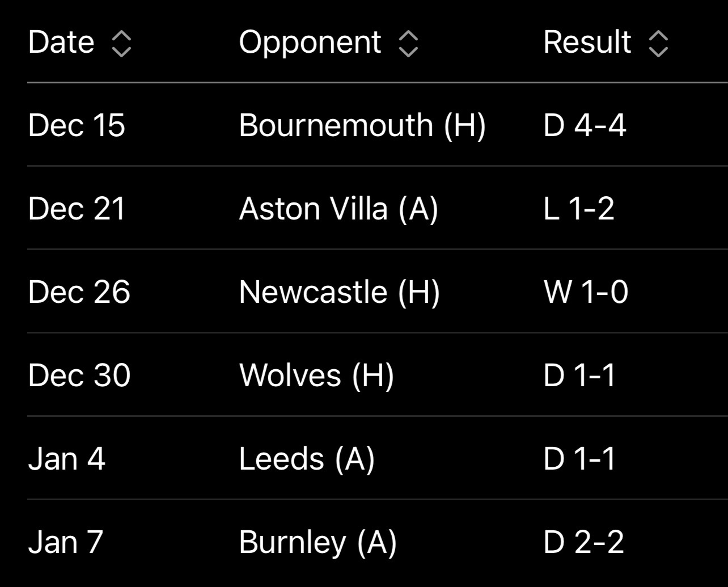Click the W 1-0 result

tap(586, 292)
